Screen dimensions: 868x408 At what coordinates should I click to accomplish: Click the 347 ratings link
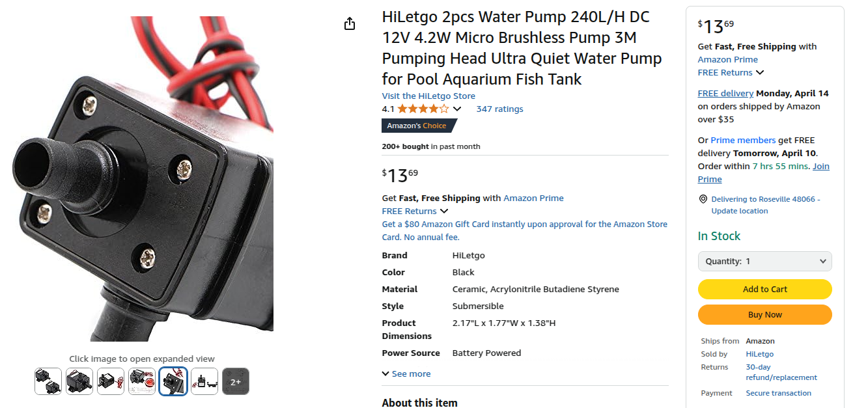(499, 109)
